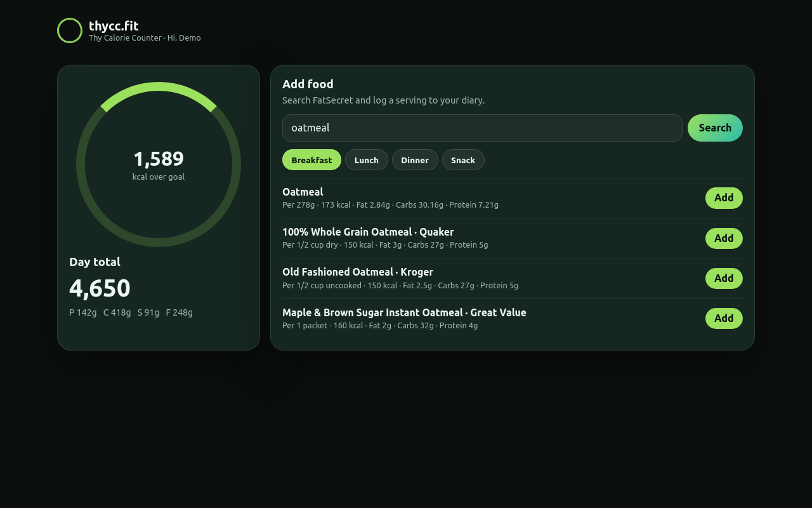Add Kroger Old Fashioned Oatmeal

tap(724, 278)
